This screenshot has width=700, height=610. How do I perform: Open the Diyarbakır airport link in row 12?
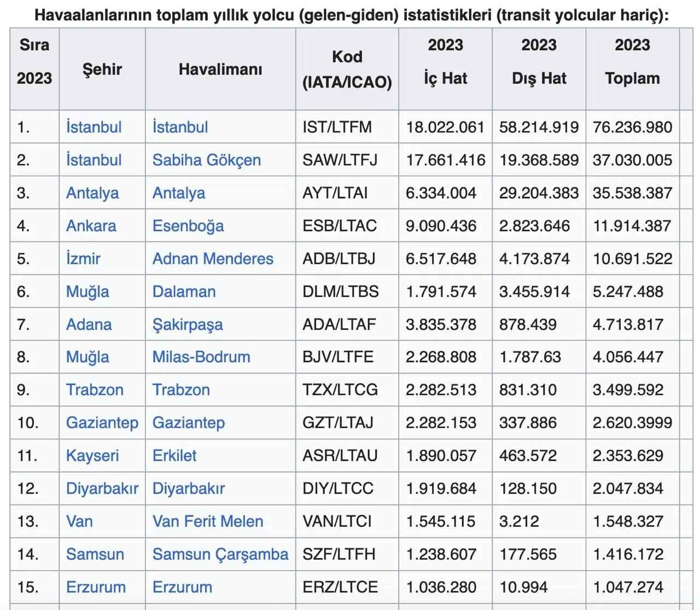click(189, 488)
